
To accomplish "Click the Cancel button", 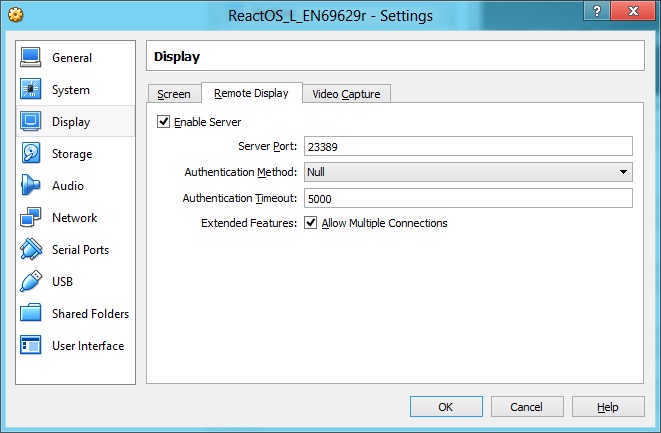I will click(527, 407).
